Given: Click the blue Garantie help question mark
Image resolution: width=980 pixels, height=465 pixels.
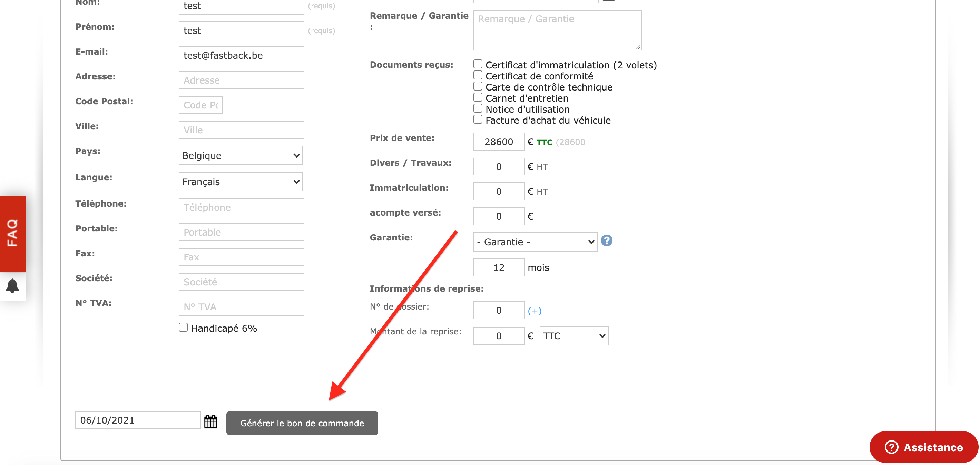Looking at the screenshot, I should click(x=606, y=241).
